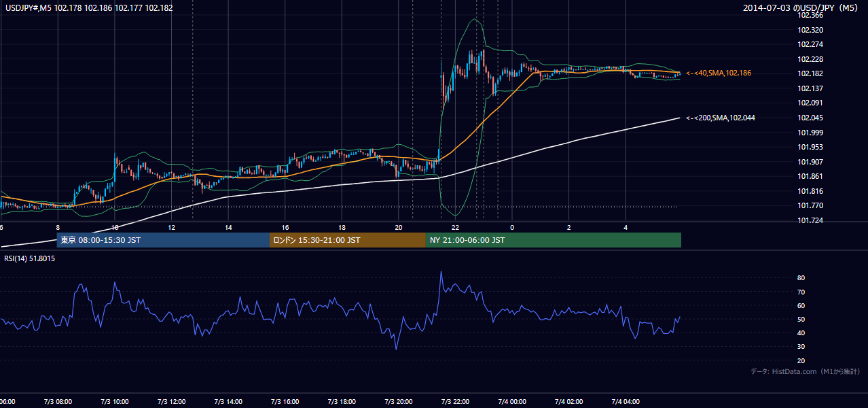Image resolution: width=868 pixels, height=408 pixels.
Task: Click the 7/3 20:00 time axis label
Action: (399, 401)
